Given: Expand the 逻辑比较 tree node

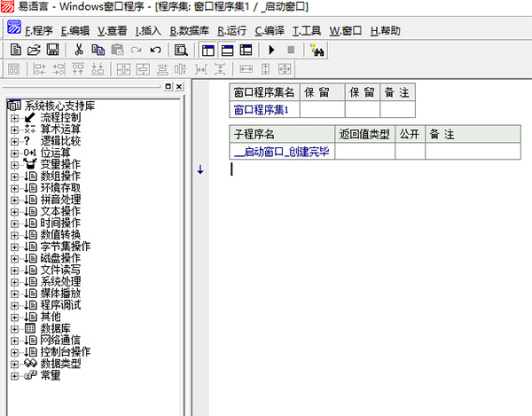Looking at the screenshot, I should (14, 142).
